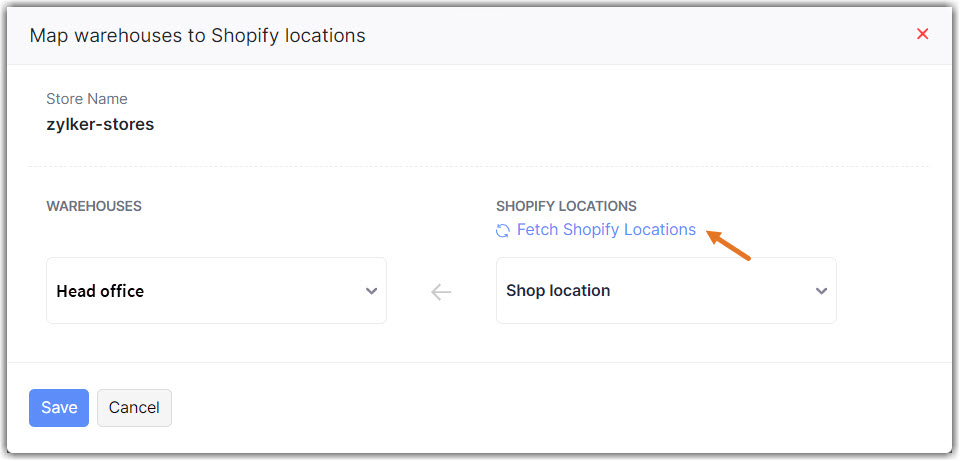960x461 pixels.
Task: Open the Head office warehouse dropdown
Action: pos(216,291)
